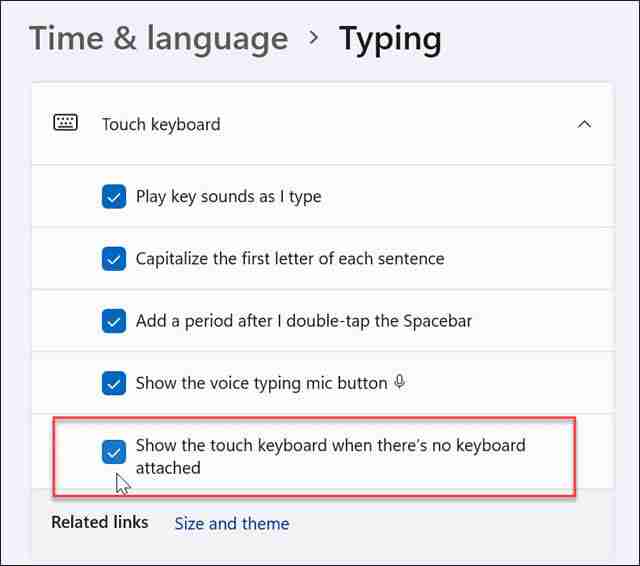Click the Related links label

click(99, 522)
